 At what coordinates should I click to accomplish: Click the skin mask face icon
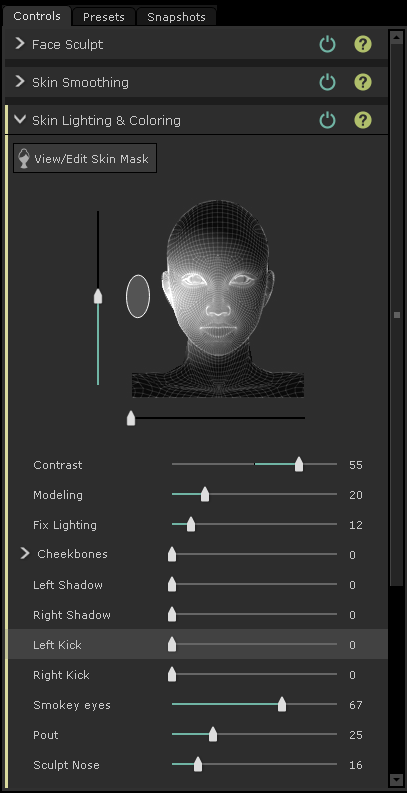coord(24,158)
